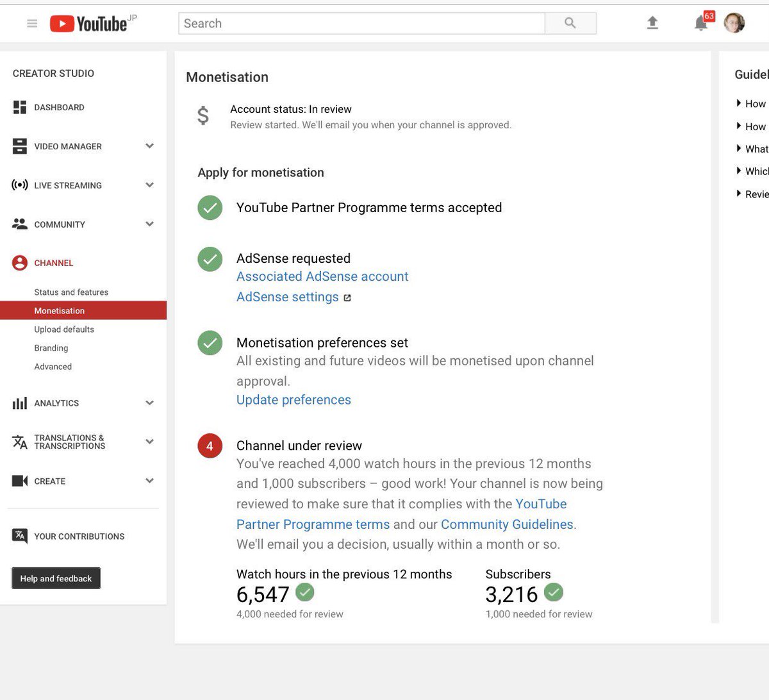Open the account avatar menu

(x=734, y=23)
